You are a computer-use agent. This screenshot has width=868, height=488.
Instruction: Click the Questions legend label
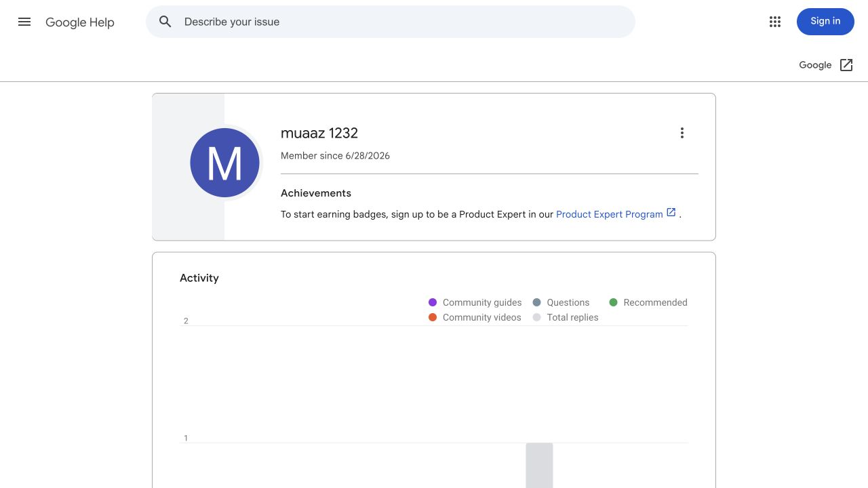(x=568, y=302)
